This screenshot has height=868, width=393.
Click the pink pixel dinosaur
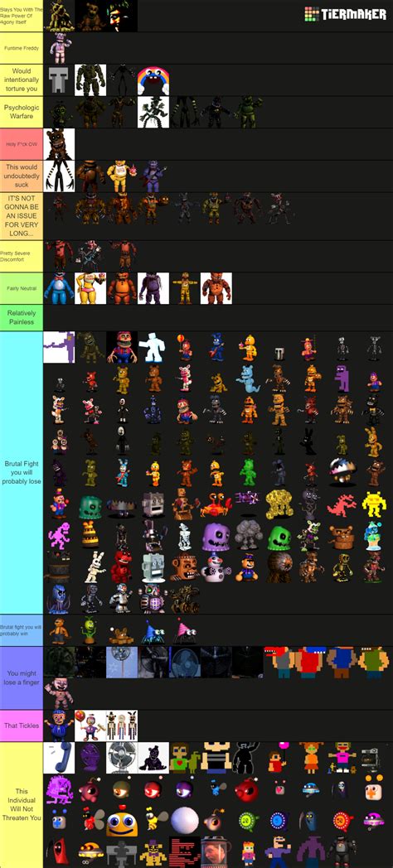(342, 505)
